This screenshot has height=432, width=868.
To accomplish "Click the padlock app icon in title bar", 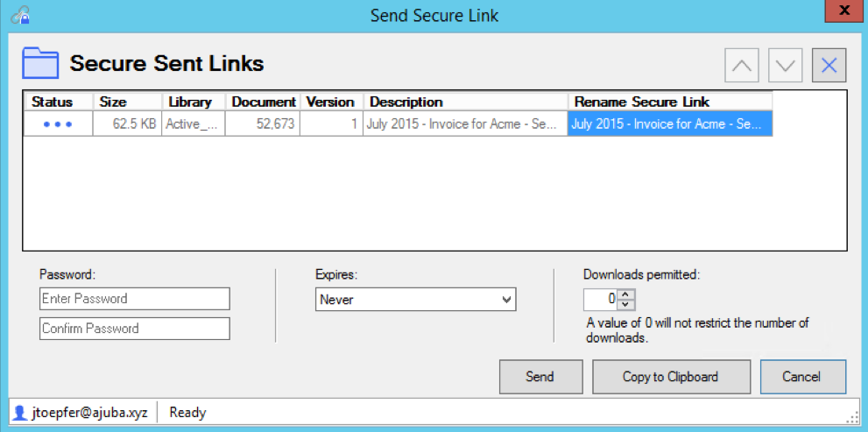I will (19, 15).
